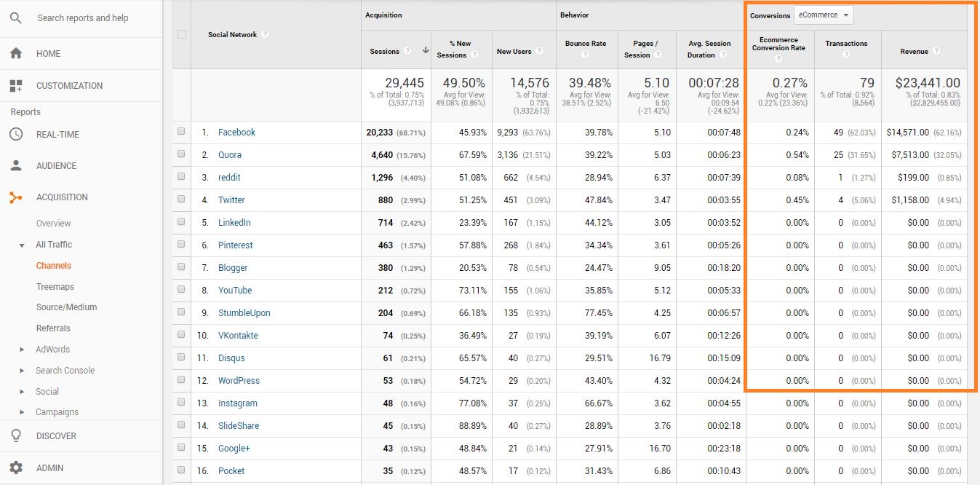Click help icon under Bounce Rate
This screenshot has height=485, width=980.
coord(586,55)
